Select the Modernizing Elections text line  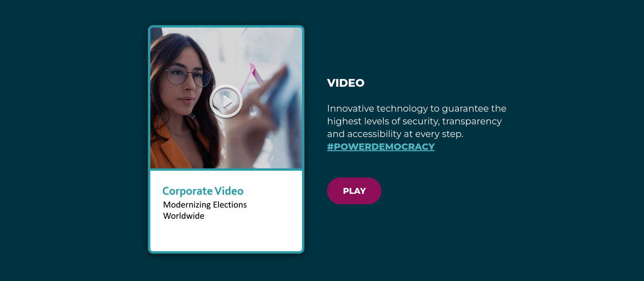tap(205, 205)
